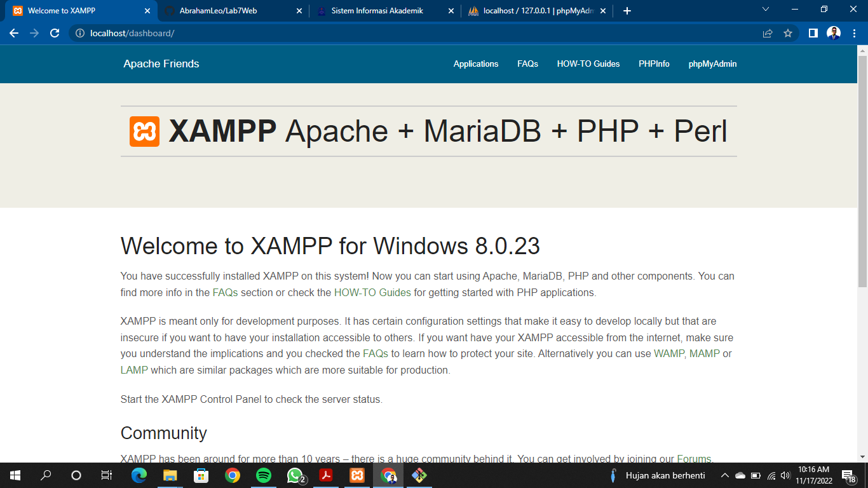Open a new browser tab
Screen dimensions: 868x488
point(627,11)
